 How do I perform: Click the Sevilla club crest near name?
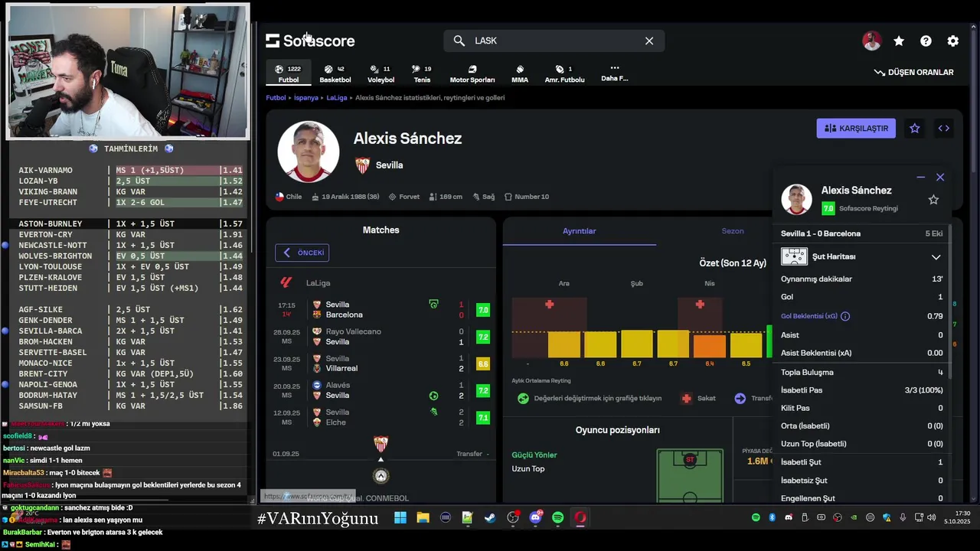pyautogui.click(x=363, y=165)
